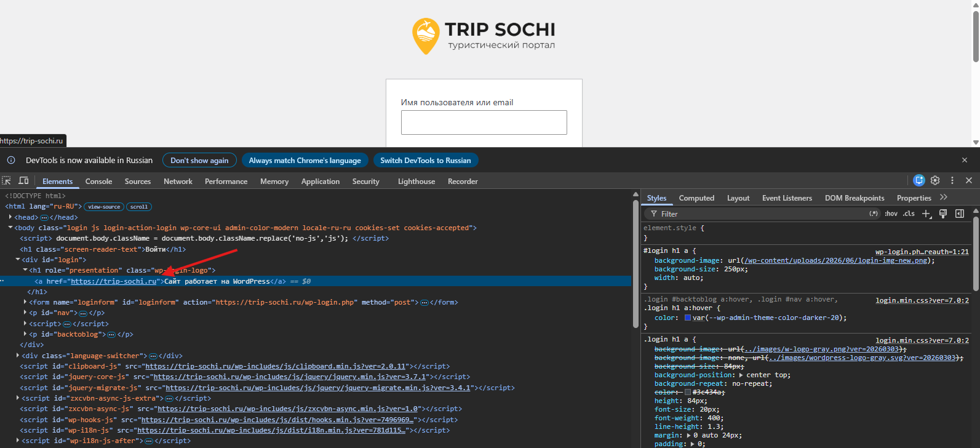Viewport: 980px width, 448px height.
Task: Click Don't show again button
Action: coord(199,161)
